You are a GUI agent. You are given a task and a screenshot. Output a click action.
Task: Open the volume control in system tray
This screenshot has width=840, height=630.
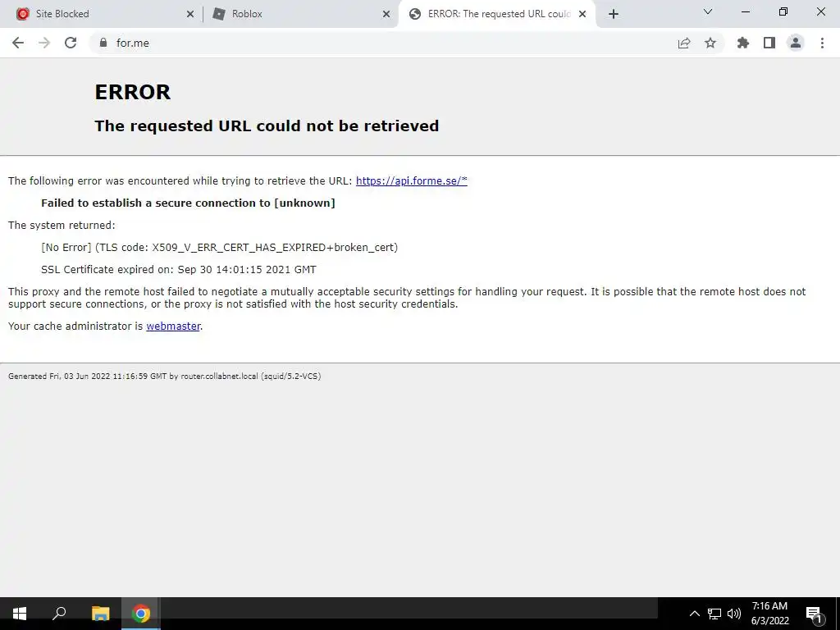734,614
